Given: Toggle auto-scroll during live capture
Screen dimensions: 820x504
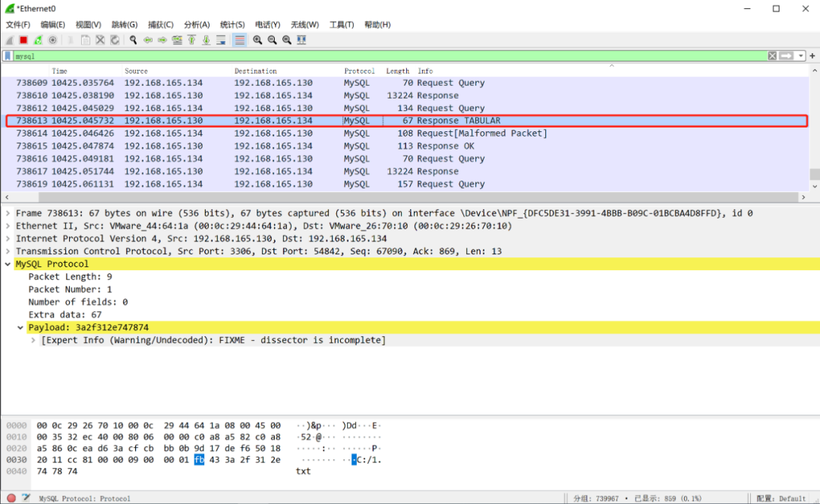Looking at the screenshot, I should 220,40.
